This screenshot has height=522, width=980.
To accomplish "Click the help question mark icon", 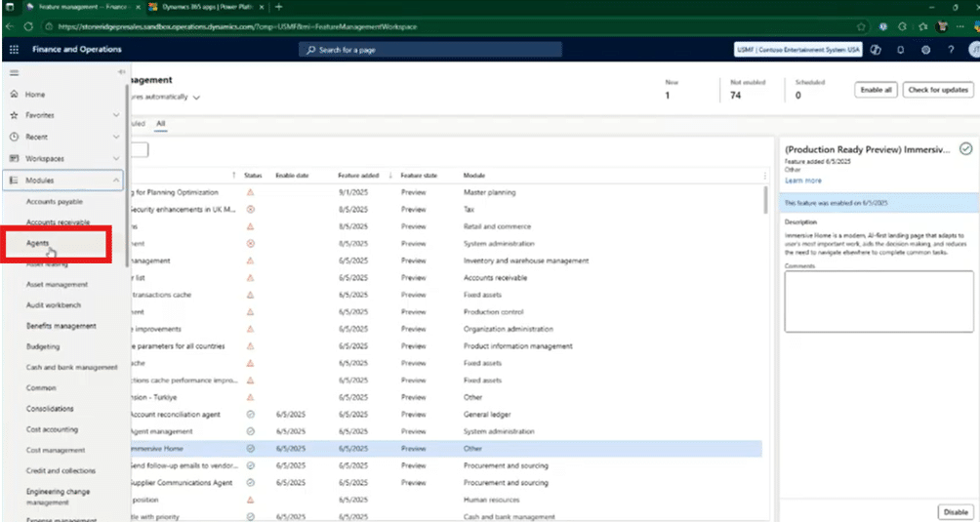I will [x=950, y=50].
